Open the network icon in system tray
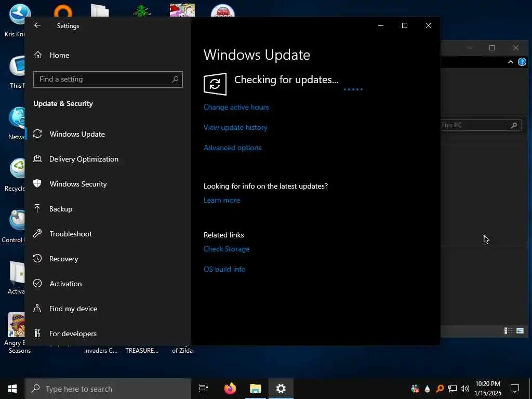The image size is (532, 399). click(x=453, y=389)
